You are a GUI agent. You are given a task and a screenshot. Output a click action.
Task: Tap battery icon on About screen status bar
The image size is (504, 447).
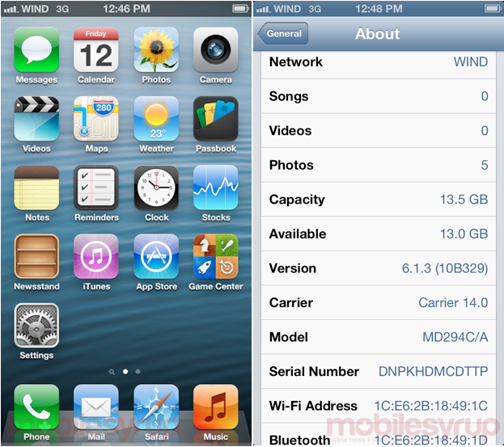(x=493, y=8)
